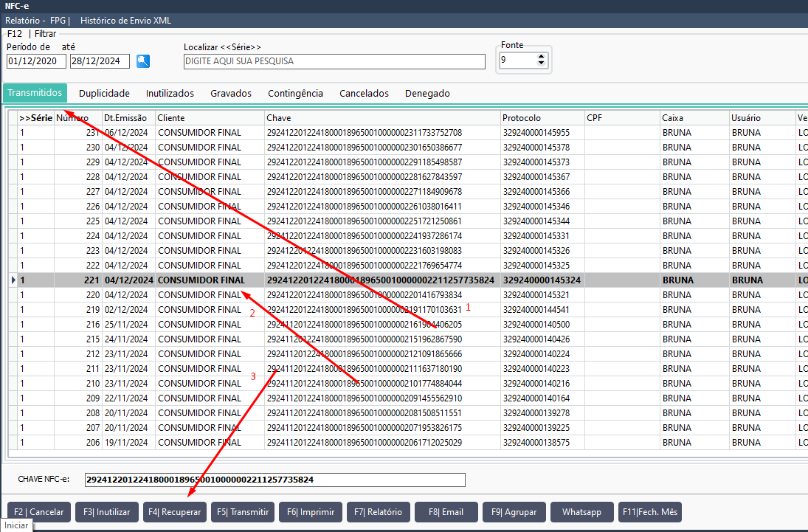
Task: Click the F8| Email button
Action: point(446,512)
